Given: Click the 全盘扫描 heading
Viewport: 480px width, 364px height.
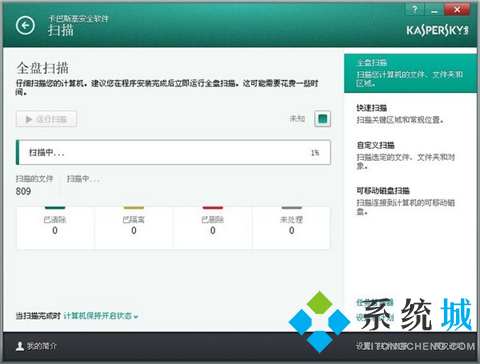Looking at the screenshot, I should tap(42, 68).
